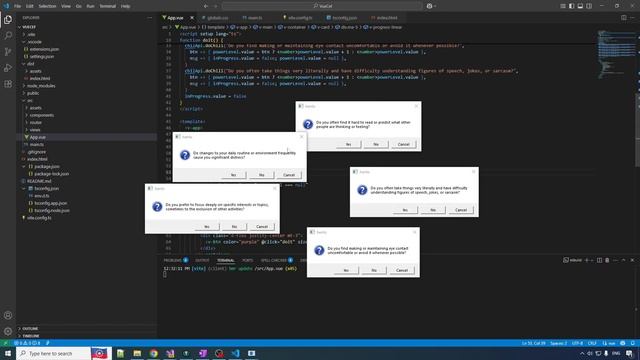
Task: Open the Manage gear in activity bar
Action: [x=8, y=331]
